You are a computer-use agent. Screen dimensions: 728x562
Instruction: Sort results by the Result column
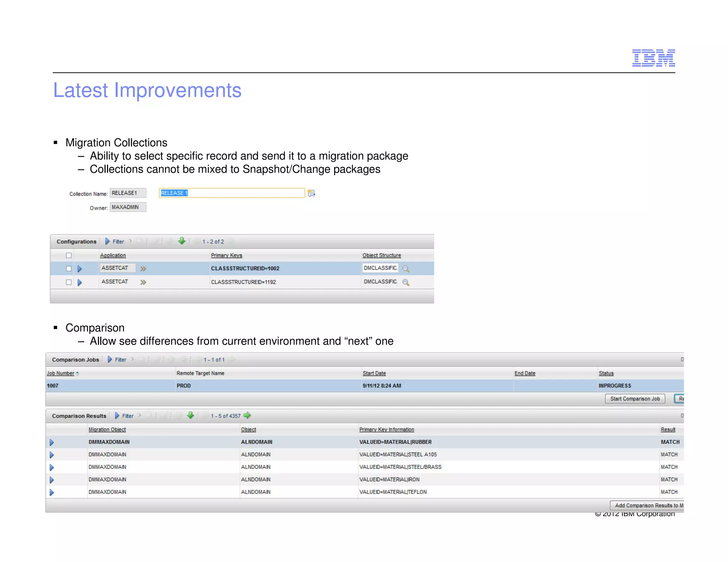(x=668, y=429)
